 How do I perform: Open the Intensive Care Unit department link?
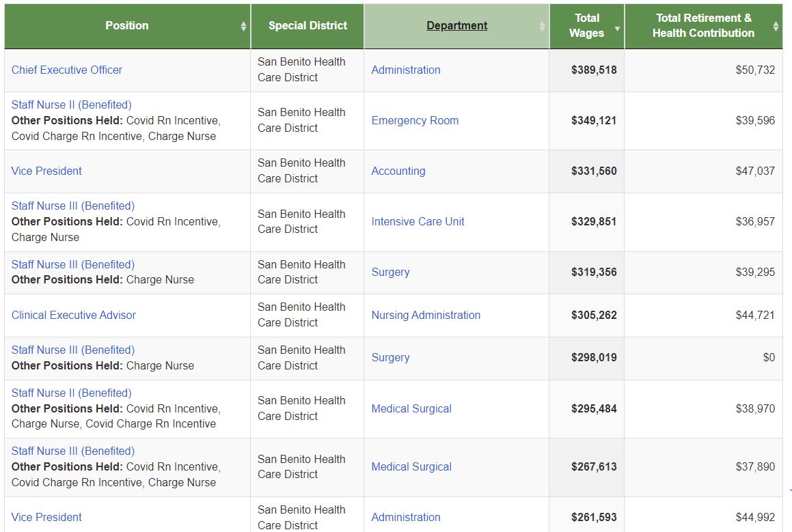click(x=418, y=221)
